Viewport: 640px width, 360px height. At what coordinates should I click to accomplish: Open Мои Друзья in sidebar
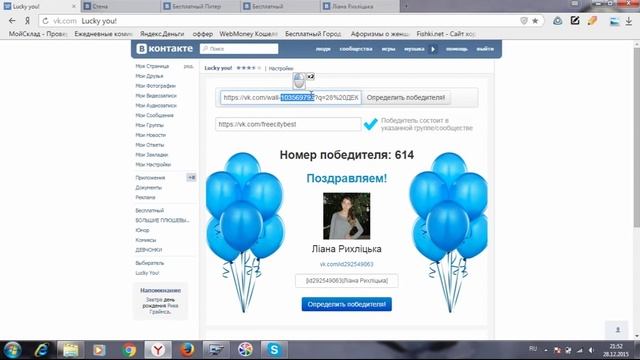click(149, 76)
